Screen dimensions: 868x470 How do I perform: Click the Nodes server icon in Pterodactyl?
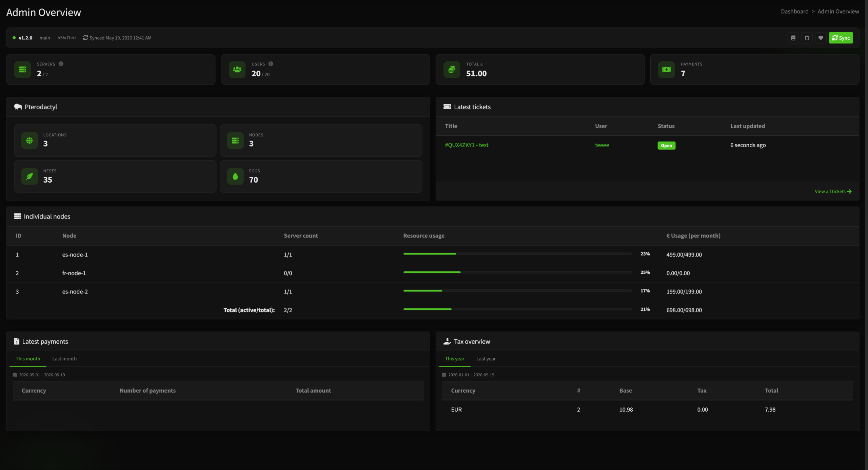tap(235, 140)
